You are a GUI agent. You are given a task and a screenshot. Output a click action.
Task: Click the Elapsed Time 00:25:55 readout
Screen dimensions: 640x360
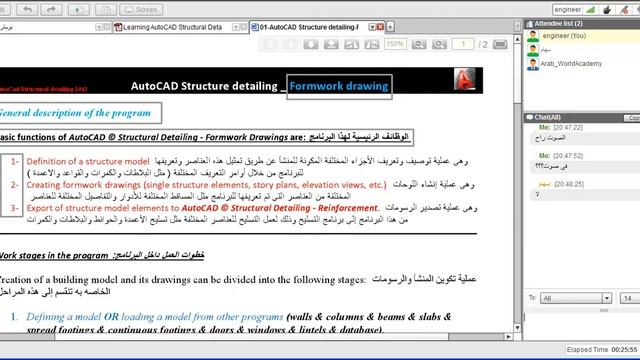602,350
